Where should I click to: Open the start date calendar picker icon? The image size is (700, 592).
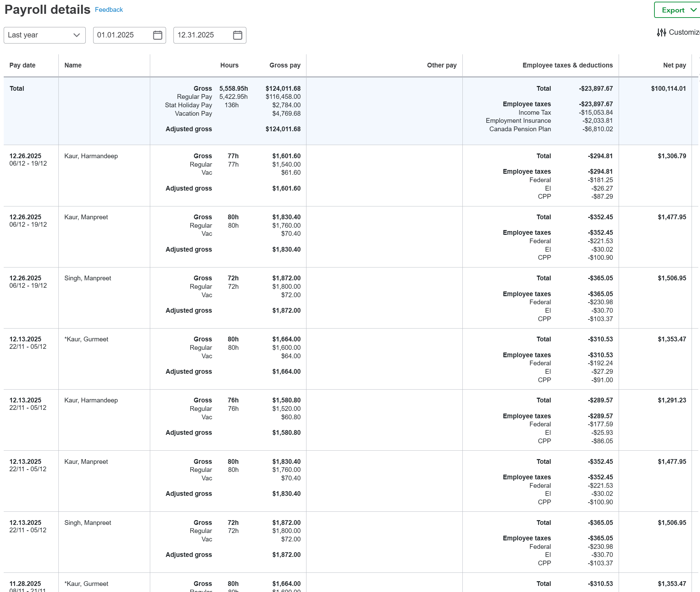click(x=158, y=35)
